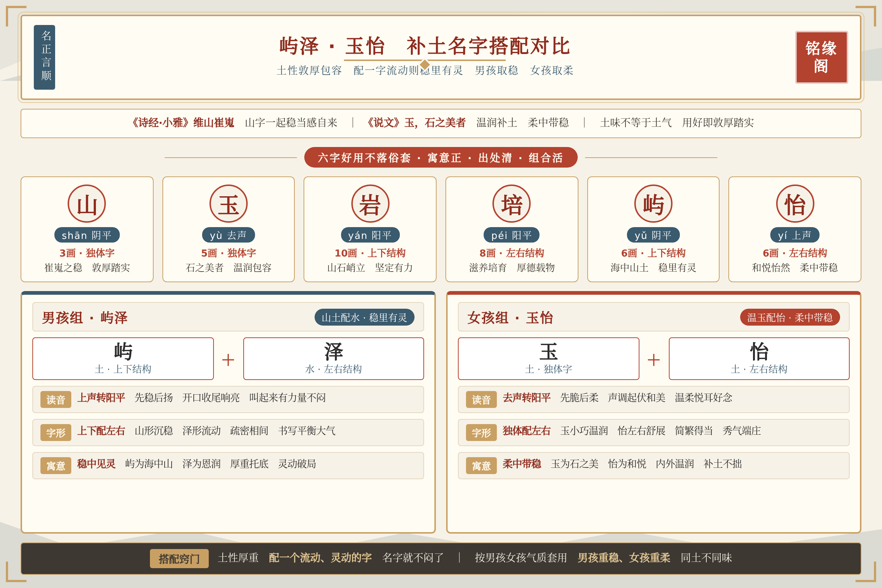Select the yù 去声 pinyin pill

click(x=228, y=235)
